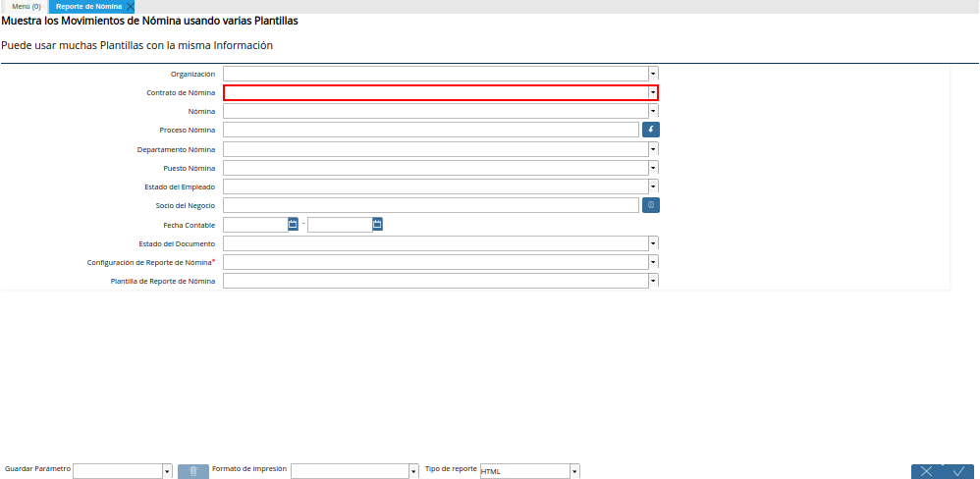Click the Plantilla de Reporte de Nómina label
Screen dimensions: 980x479
pos(163,281)
